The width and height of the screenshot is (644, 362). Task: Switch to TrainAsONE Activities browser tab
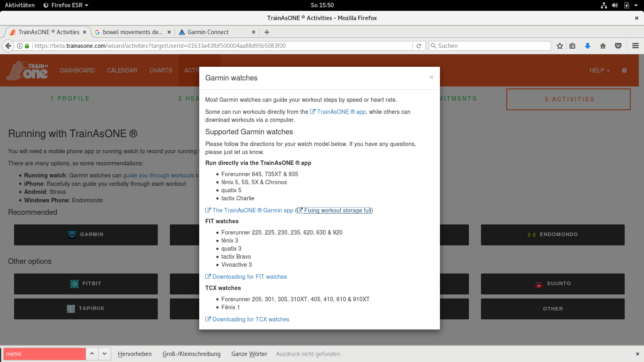click(x=48, y=32)
